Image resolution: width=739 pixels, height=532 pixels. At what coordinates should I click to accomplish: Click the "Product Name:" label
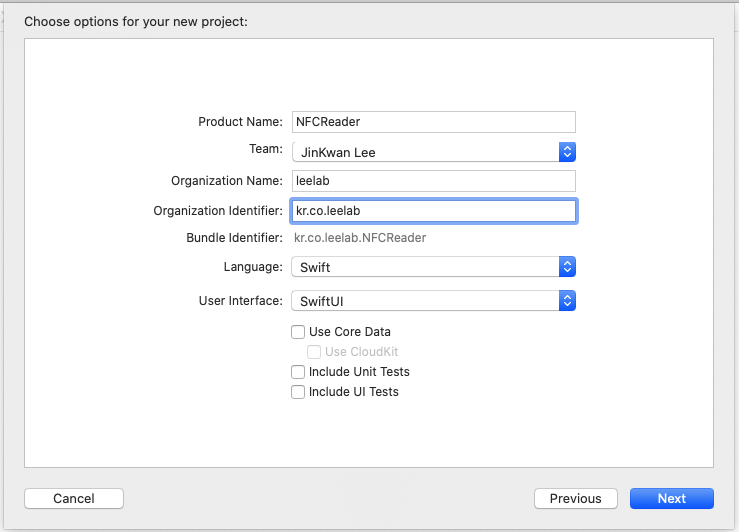(x=240, y=121)
